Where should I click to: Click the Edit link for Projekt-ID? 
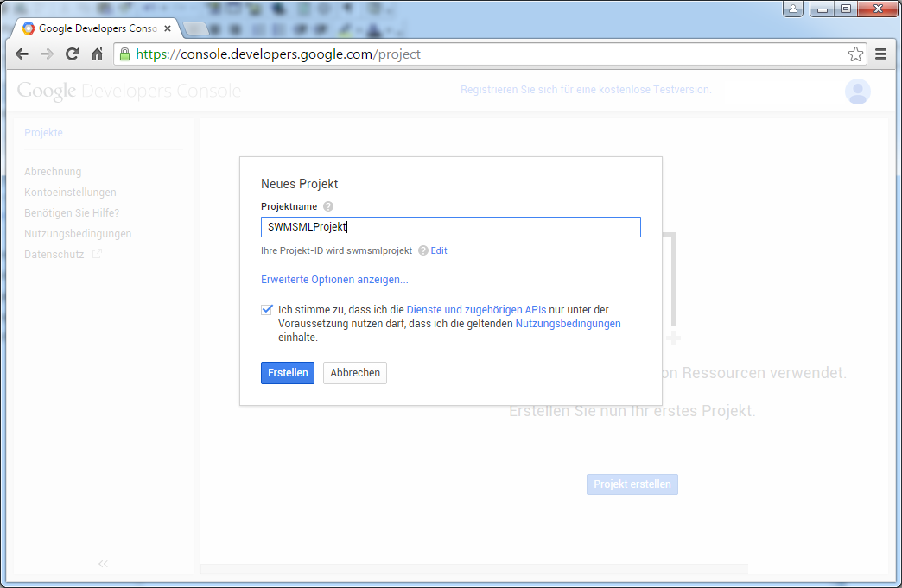coord(439,251)
